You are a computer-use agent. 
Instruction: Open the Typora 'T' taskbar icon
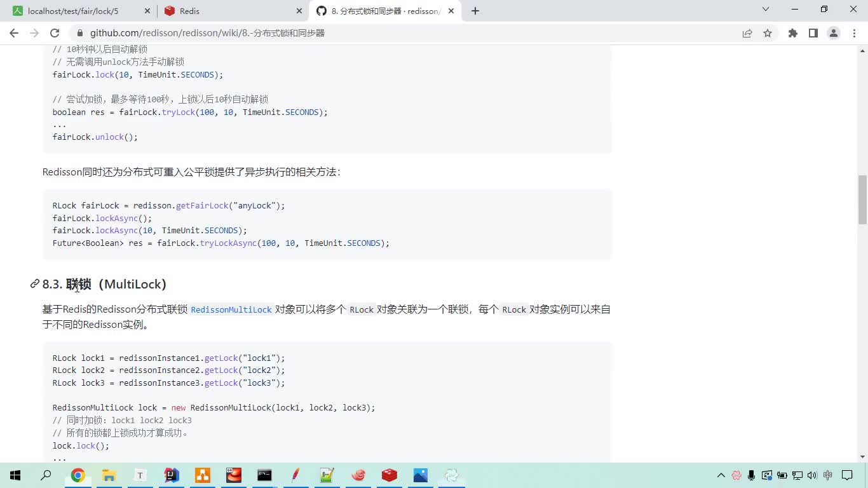140,475
